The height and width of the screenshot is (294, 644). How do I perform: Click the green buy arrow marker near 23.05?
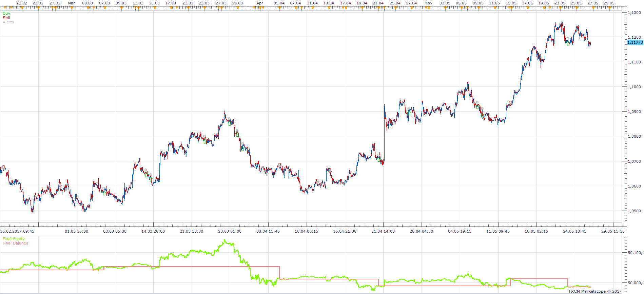[568, 44]
